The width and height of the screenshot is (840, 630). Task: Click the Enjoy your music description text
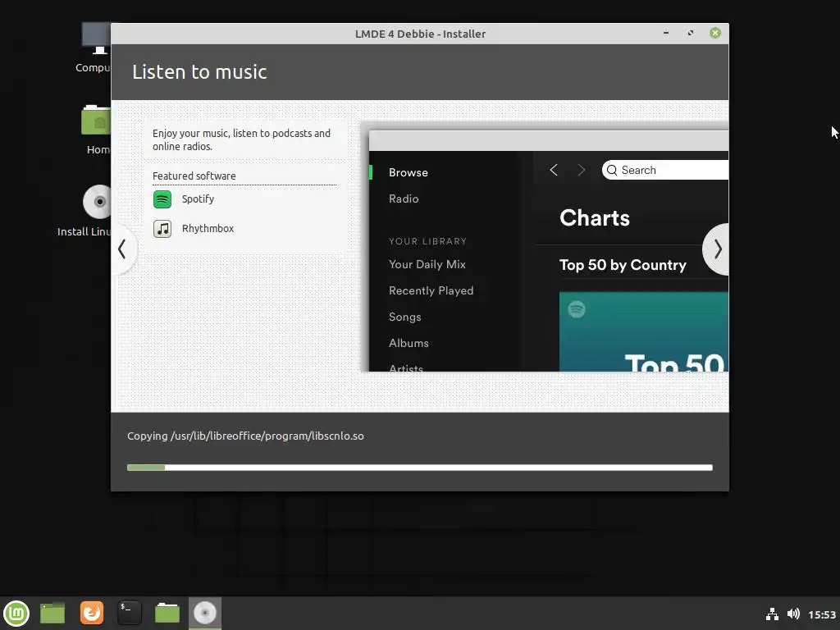pyautogui.click(x=242, y=139)
